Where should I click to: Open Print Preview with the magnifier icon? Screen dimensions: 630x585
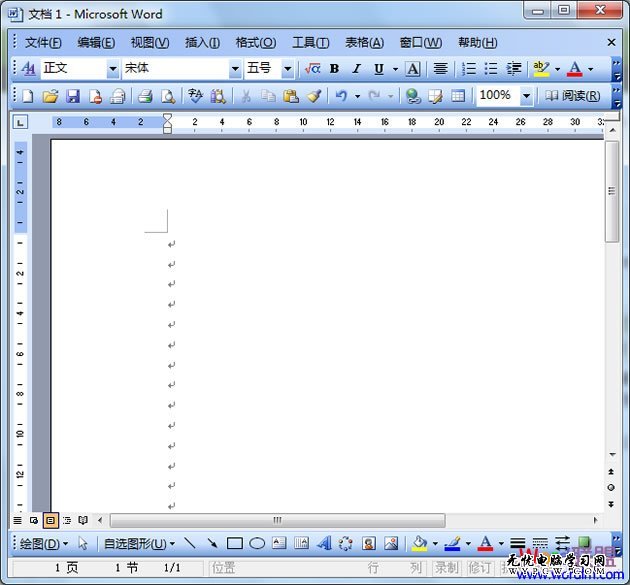click(168, 96)
